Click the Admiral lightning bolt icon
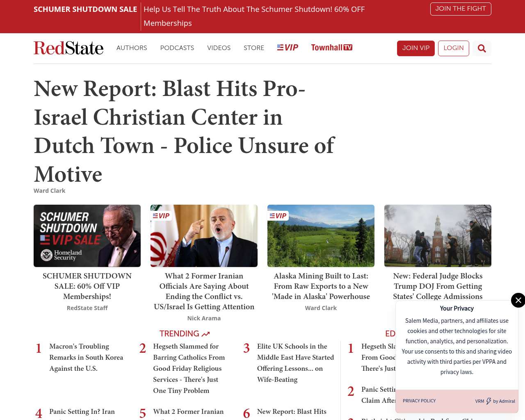This screenshot has height=420, width=525. 488,401
